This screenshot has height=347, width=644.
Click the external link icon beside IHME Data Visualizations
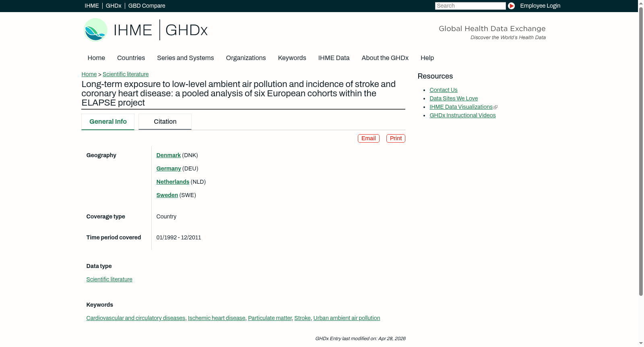click(495, 107)
